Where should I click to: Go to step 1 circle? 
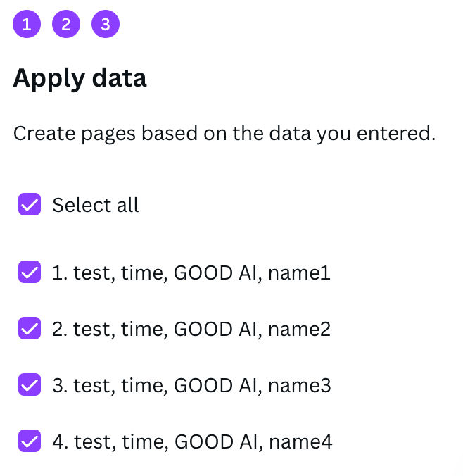(x=27, y=25)
